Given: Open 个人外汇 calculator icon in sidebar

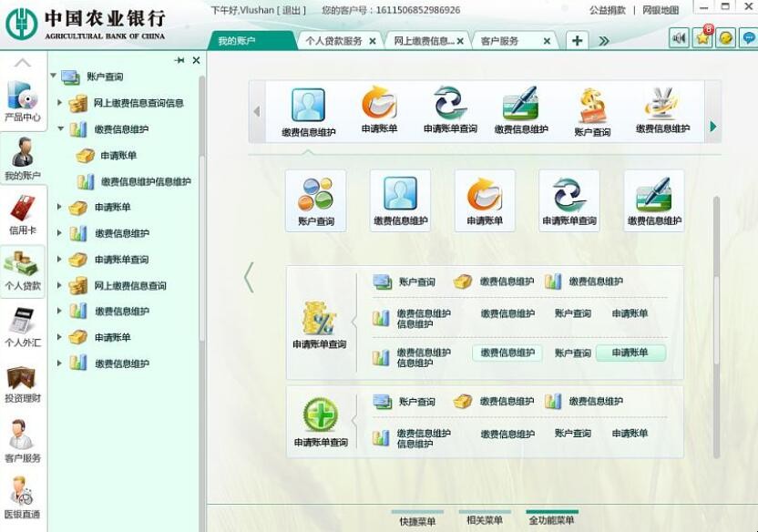Looking at the screenshot, I should pos(23,326).
